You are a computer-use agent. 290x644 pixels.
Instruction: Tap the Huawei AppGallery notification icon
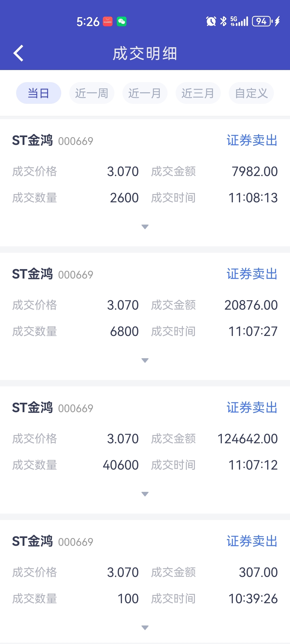click(x=108, y=21)
